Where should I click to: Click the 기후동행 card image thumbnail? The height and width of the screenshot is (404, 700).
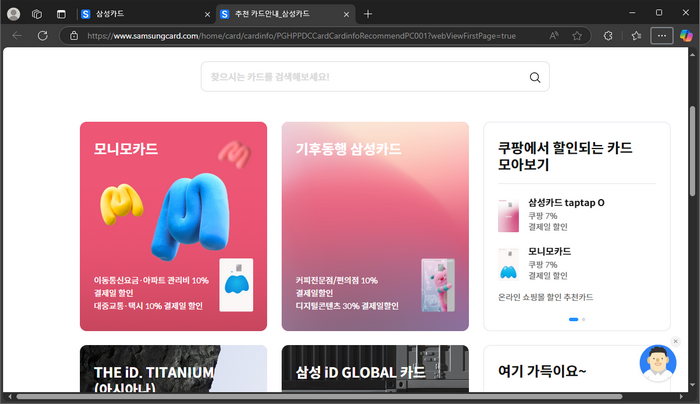point(438,285)
